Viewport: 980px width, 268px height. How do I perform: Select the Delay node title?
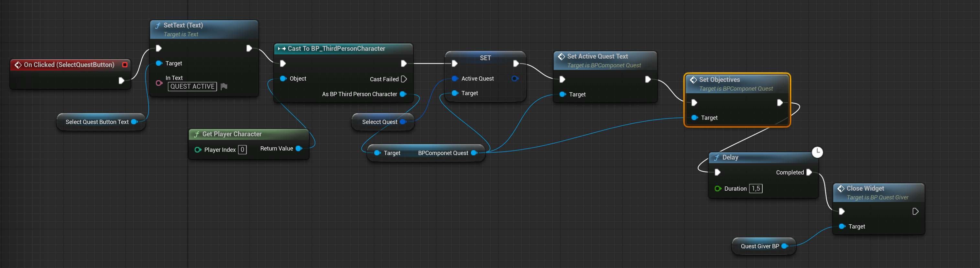(730, 158)
